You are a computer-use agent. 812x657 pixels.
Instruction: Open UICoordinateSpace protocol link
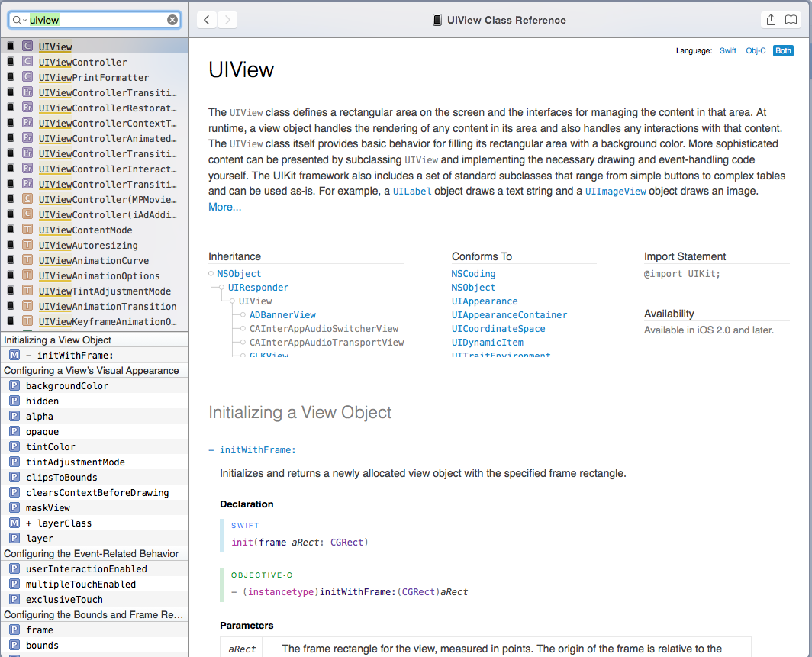[x=498, y=329]
